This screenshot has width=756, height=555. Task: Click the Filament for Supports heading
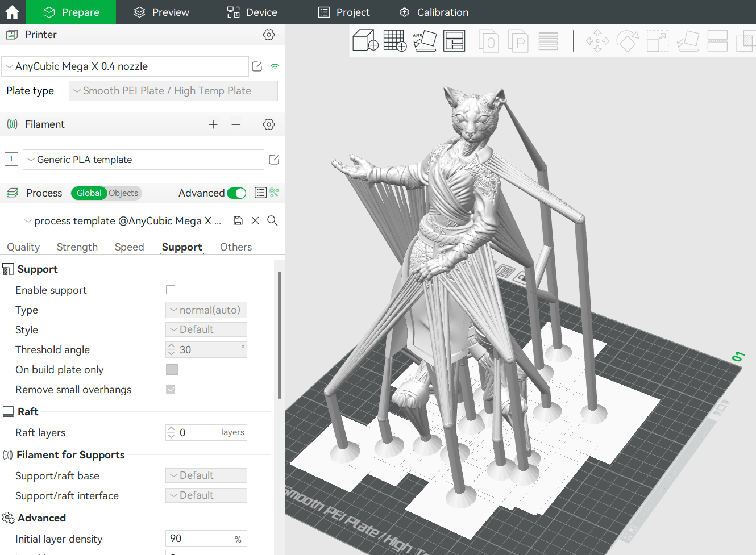tap(70, 455)
